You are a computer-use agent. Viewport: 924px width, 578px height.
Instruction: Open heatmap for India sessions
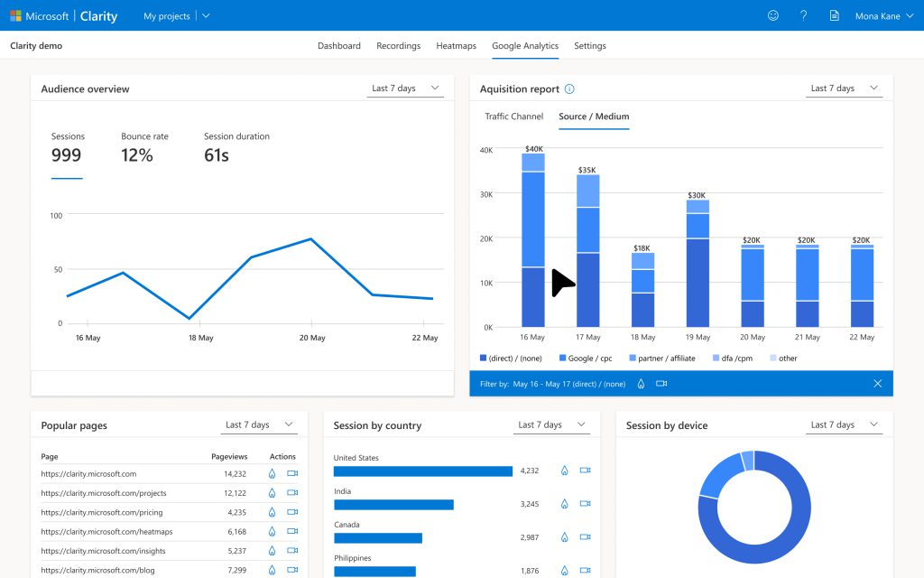pos(565,504)
